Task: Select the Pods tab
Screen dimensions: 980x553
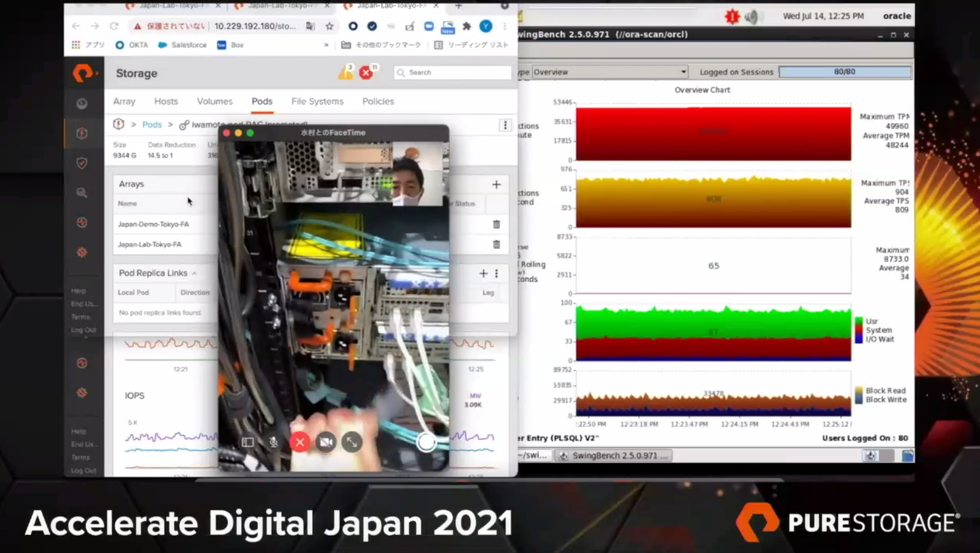Action: pos(262,101)
